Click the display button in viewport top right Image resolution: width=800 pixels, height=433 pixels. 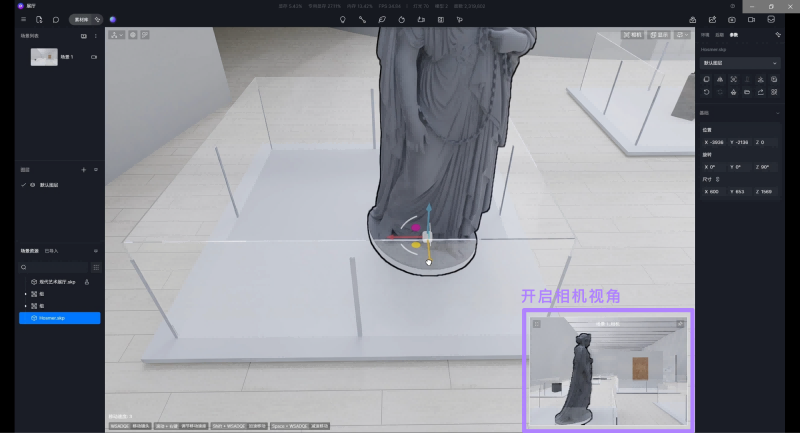(x=658, y=35)
